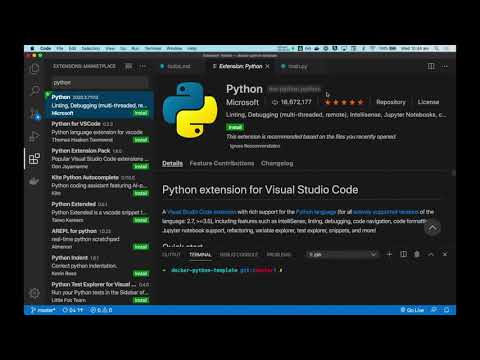
Task: Open the Explorer view in the activity bar
Action: coord(34,68)
